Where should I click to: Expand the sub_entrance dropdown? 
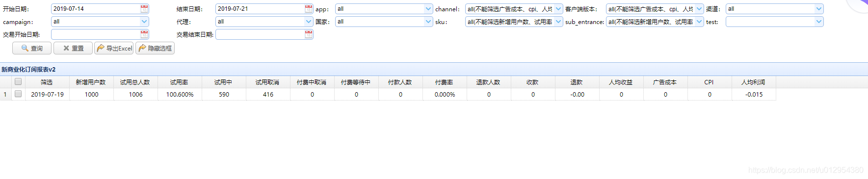(699, 22)
